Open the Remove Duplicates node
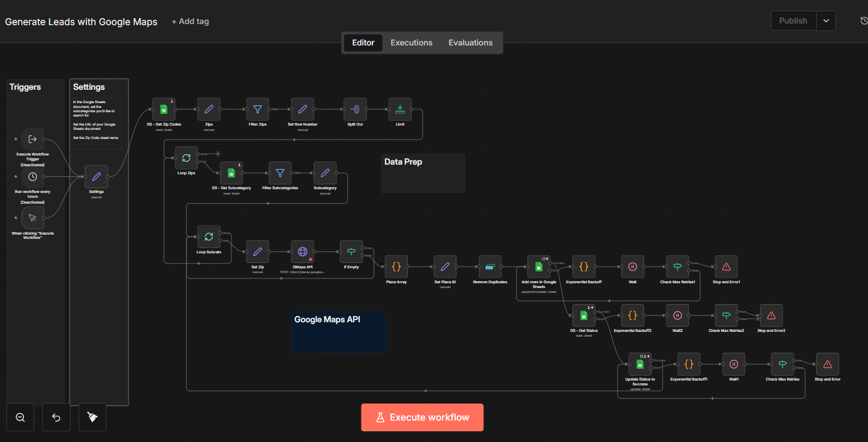 click(490, 267)
